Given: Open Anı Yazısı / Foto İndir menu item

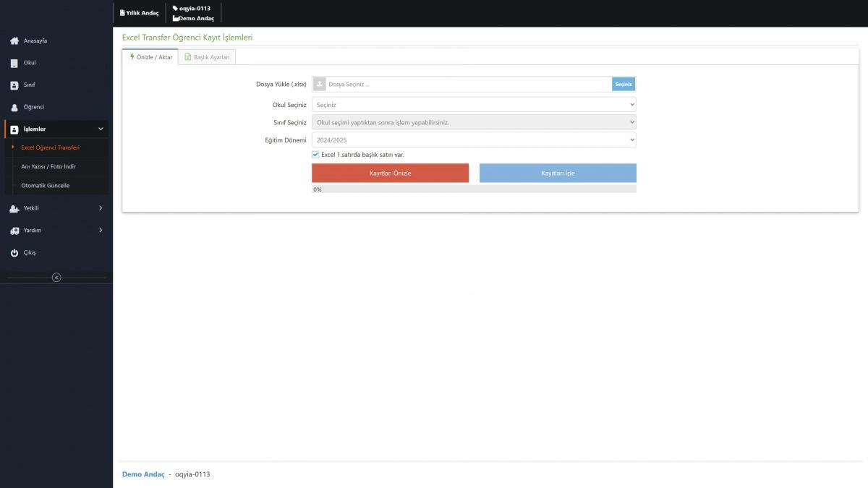Looking at the screenshot, I should coord(48,166).
